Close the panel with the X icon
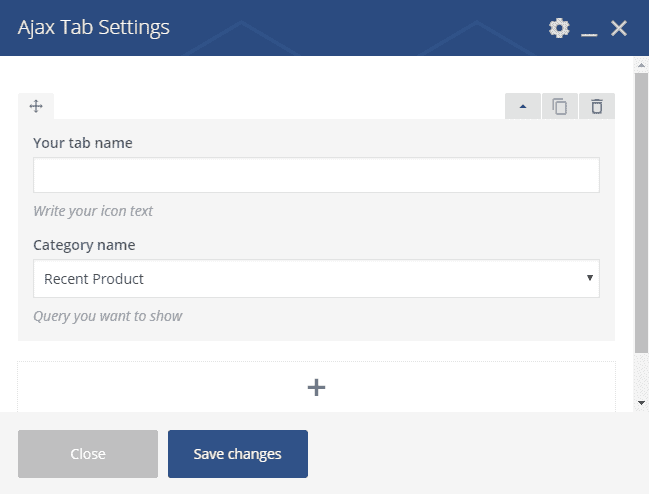The height and width of the screenshot is (494, 649). 619,28
